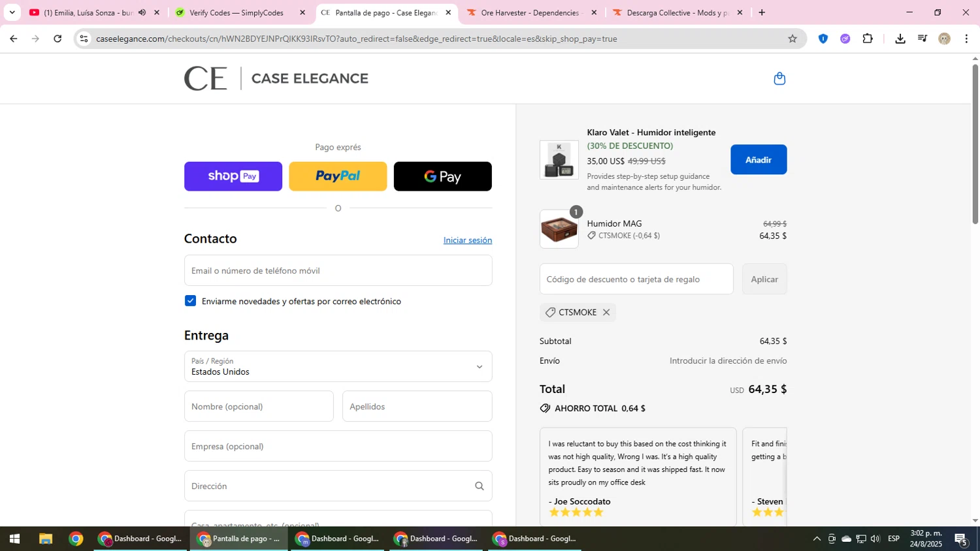Open the Chrome three-dot menu
Screen dimensions: 980x551
[x=966, y=39]
